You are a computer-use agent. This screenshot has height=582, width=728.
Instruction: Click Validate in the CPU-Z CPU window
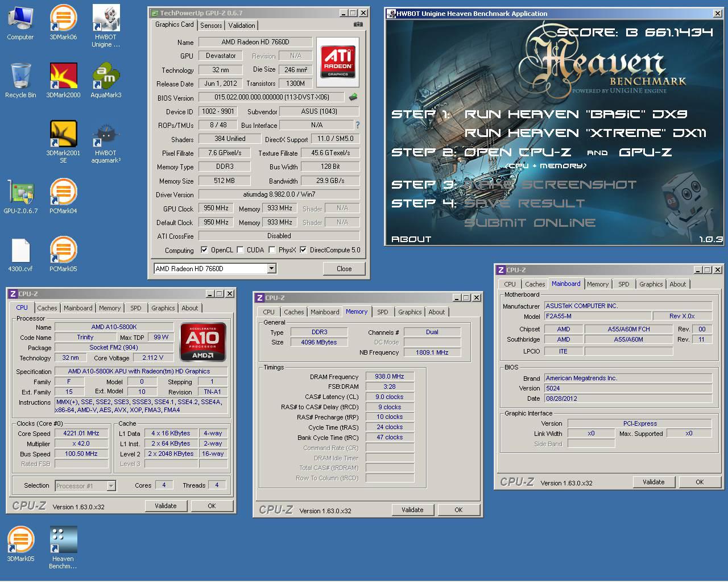click(x=166, y=506)
